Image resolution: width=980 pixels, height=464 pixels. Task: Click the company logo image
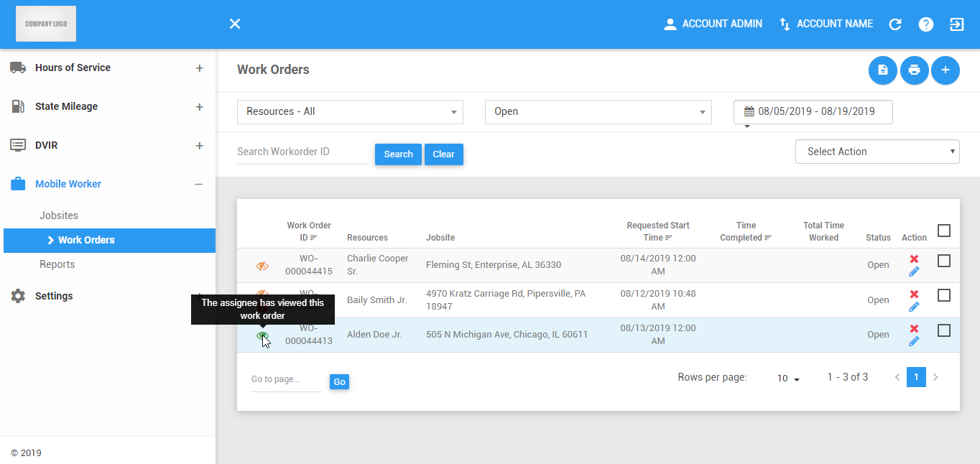tap(46, 24)
